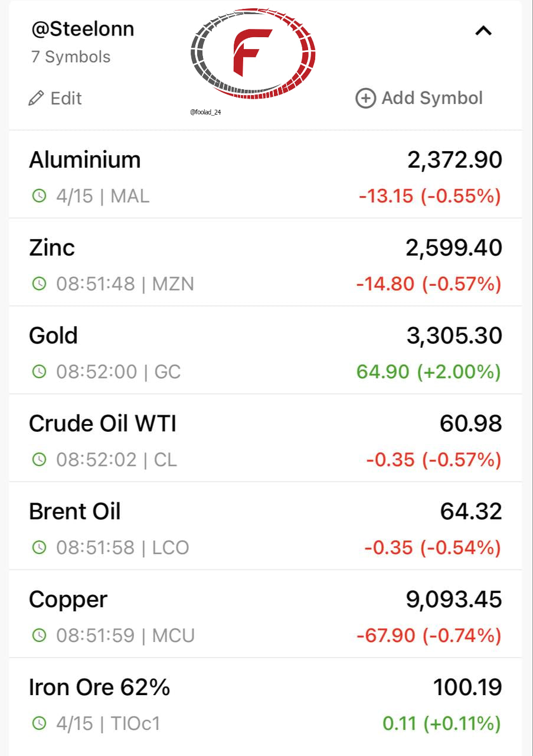Select the Crude Oil WTI name

pyautogui.click(x=103, y=423)
